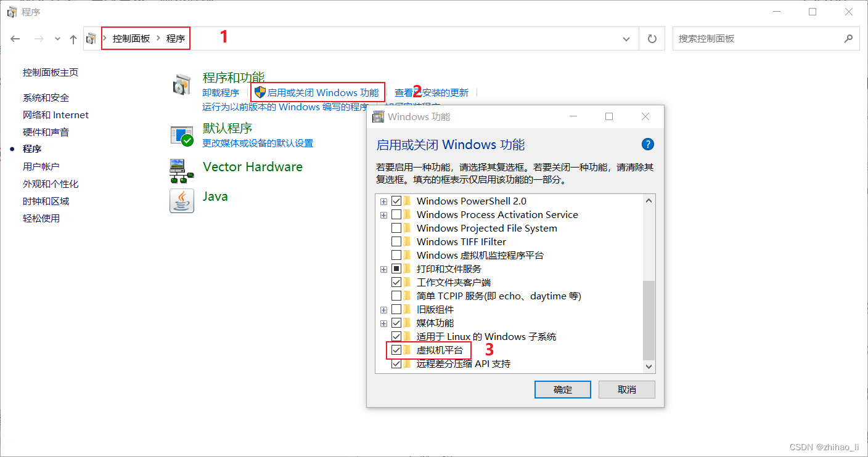
Task: Open the 程序和功能 heading link
Action: click(x=234, y=77)
